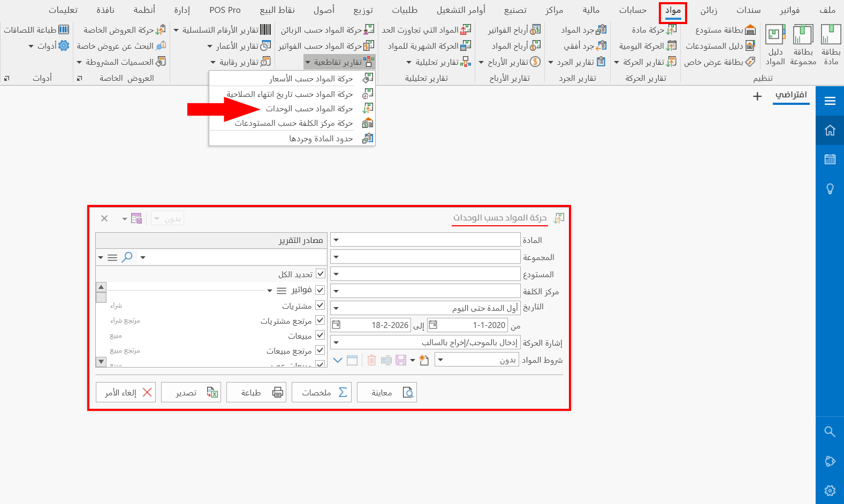Image resolution: width=844 pixels, height=504 pixels.
Task: Click the magnifier icon in the report sources search bar
Action: (x=127, y=257)
